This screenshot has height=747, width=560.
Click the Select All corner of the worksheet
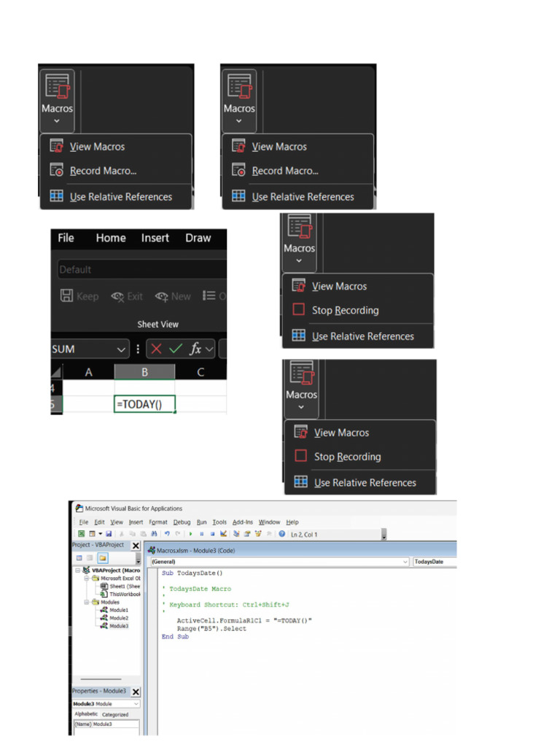click(56, 371)
